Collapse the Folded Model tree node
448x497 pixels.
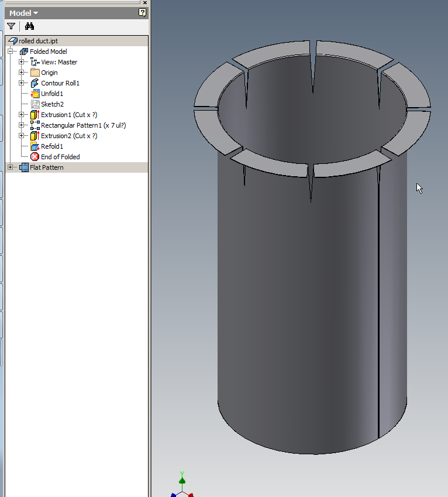coord(11,52)
